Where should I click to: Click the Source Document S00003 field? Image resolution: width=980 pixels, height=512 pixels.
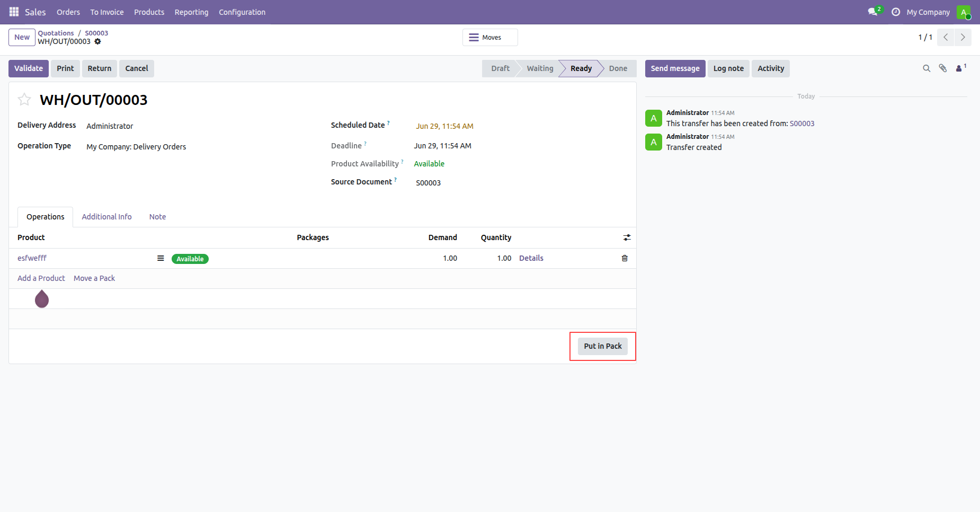(428, 183)
